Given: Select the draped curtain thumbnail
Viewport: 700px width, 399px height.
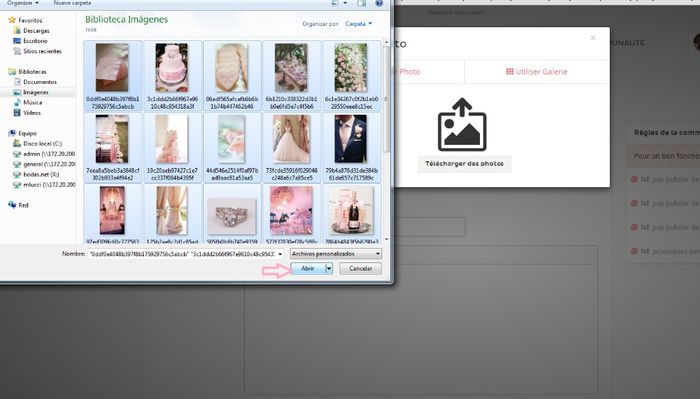Looking at the screenshot, I should [172, 211].
